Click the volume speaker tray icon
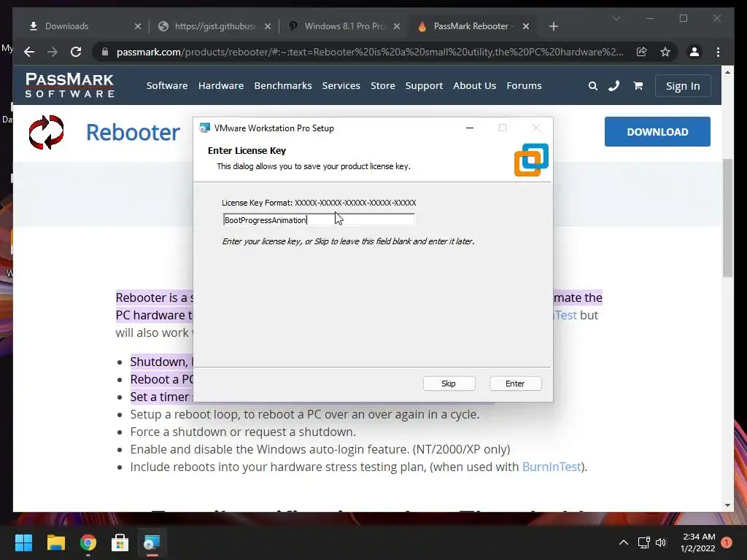 [x=661, y=542]
